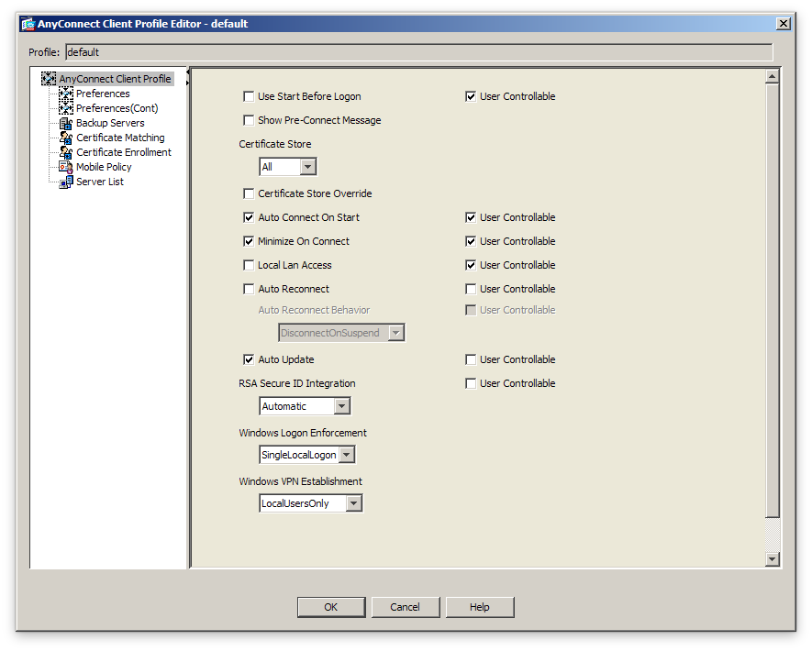812x651 pixels.
Task: Click the Certificate Matching icon
Action: [x=66, y=138]
